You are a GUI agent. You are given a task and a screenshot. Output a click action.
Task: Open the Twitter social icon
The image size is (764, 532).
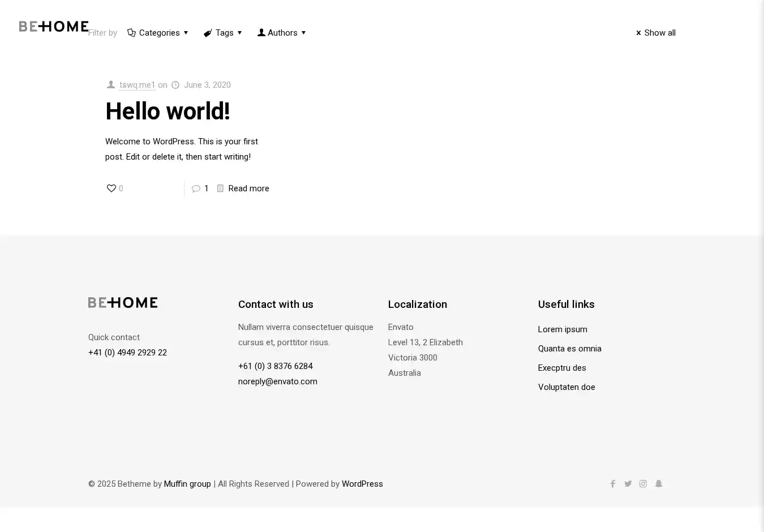pos(628,484)
